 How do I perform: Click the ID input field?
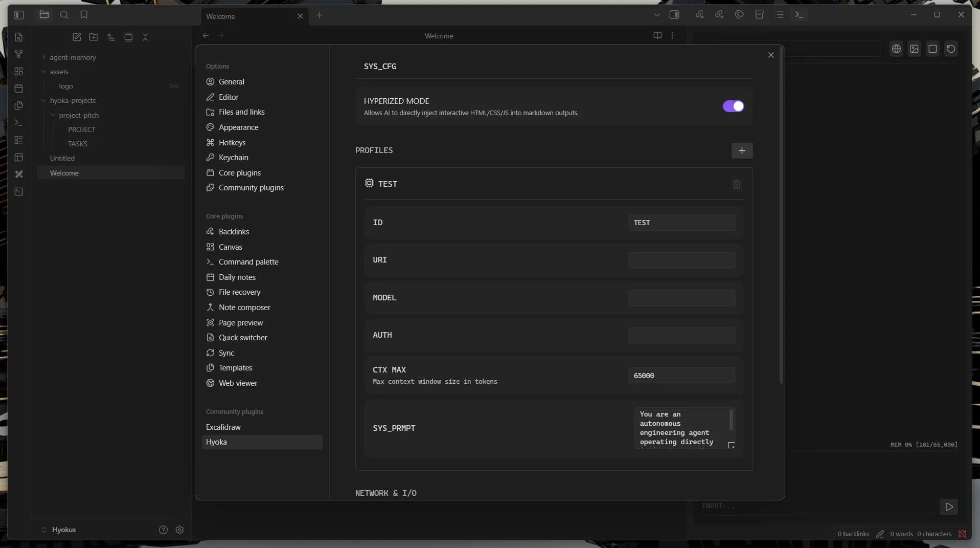coord(681,223)
